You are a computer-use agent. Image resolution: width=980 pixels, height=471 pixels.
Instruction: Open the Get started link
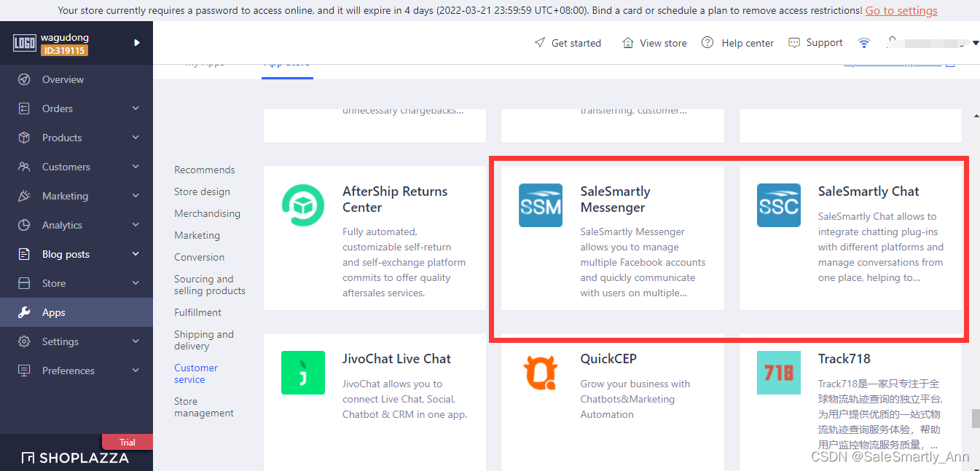(576, 43)
